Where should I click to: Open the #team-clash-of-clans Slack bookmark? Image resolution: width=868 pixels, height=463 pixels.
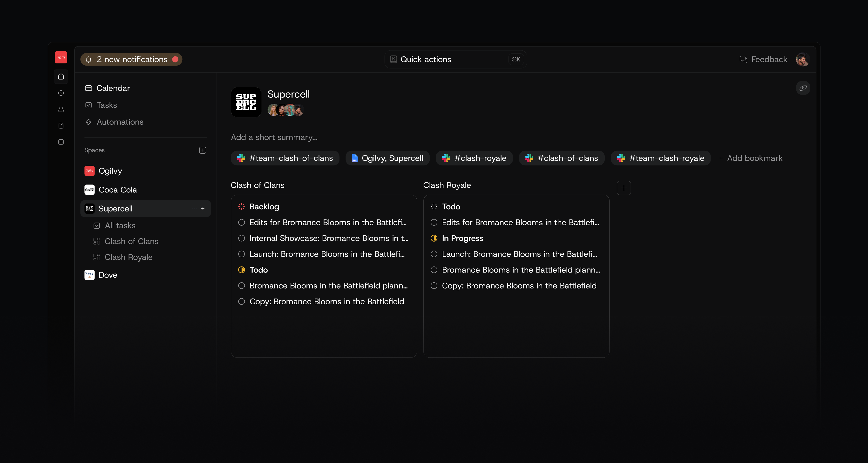coord(285,158)
